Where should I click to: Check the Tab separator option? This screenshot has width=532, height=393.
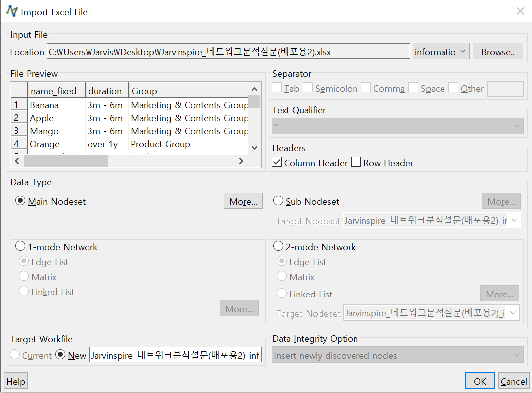click(277, 88)
